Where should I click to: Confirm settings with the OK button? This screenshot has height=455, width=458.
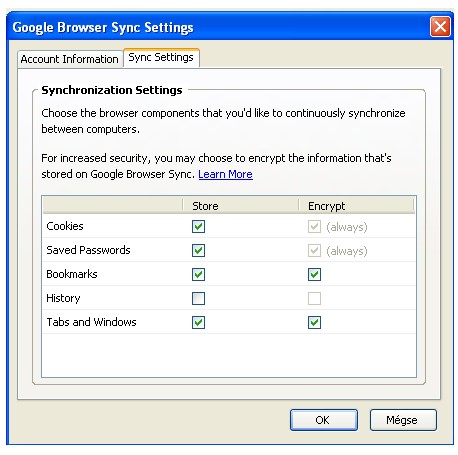point(324,420)
